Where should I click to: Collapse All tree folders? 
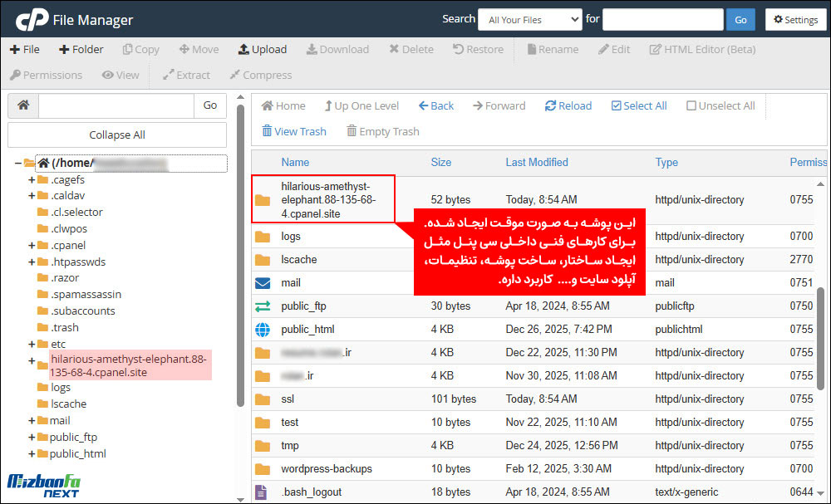pyautogui.click(x=116, y=135)
